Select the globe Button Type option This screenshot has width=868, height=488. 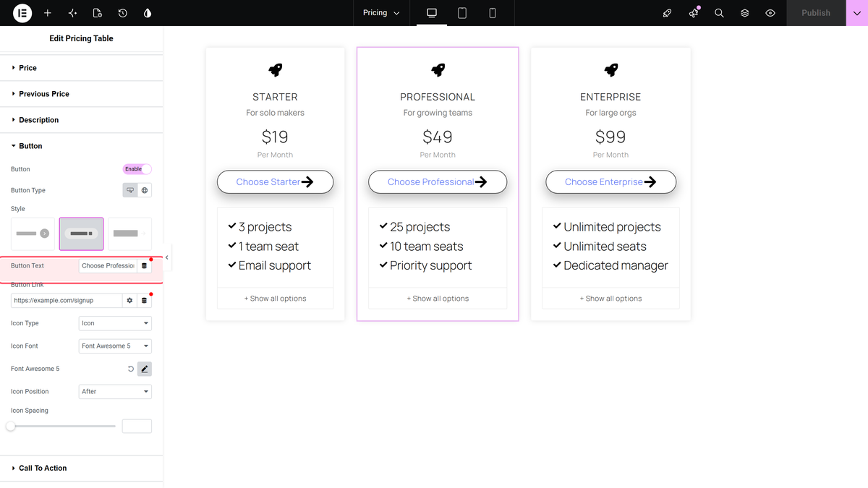click(x=145, y=190)
